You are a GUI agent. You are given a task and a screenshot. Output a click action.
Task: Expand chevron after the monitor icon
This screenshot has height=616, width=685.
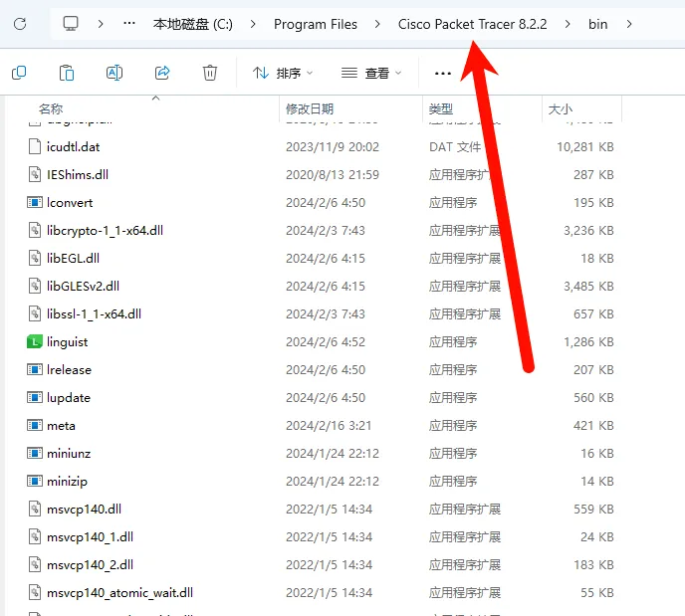pyautogui.click(x=101, y=24)
